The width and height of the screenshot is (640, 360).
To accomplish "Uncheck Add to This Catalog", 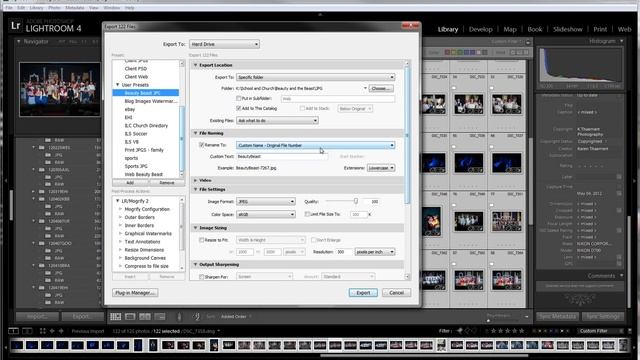I will click(x=239, y=108).
